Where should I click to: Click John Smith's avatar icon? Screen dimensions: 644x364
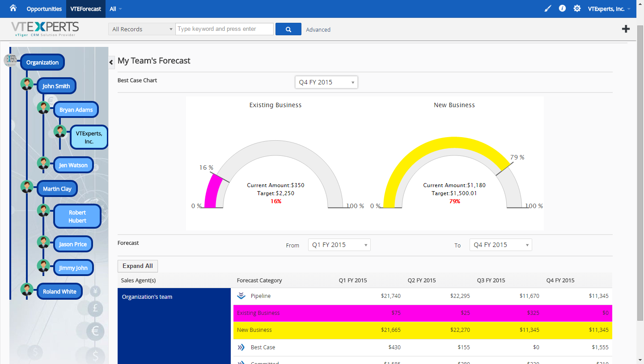point(27,84)
